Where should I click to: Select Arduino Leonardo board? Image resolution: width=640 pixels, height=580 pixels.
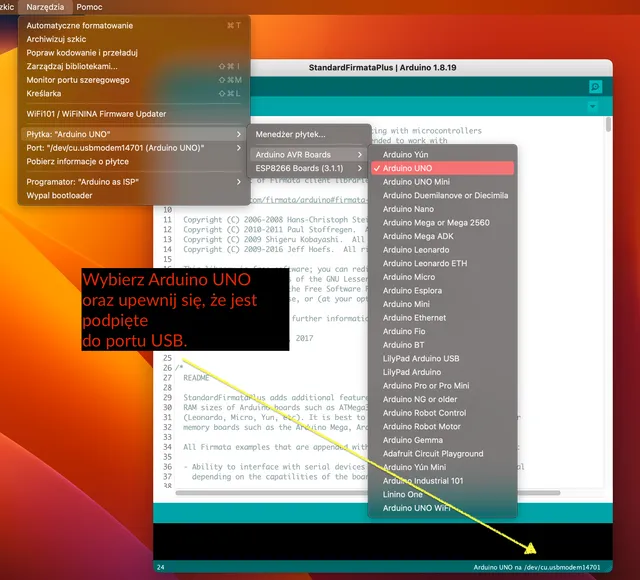coord(442,250)
